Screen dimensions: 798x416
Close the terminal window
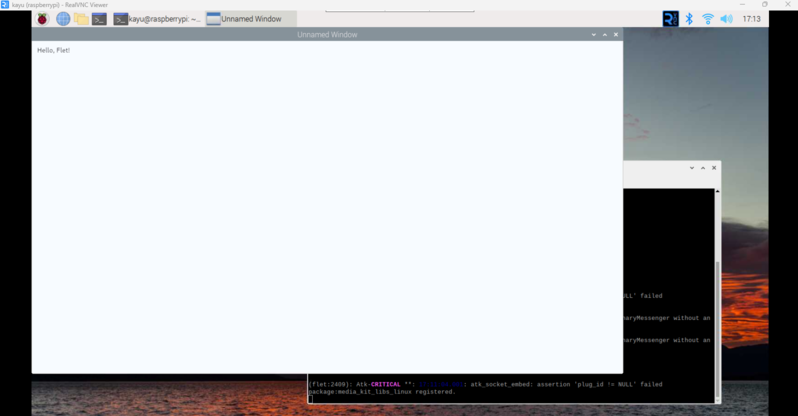point(714,168)
